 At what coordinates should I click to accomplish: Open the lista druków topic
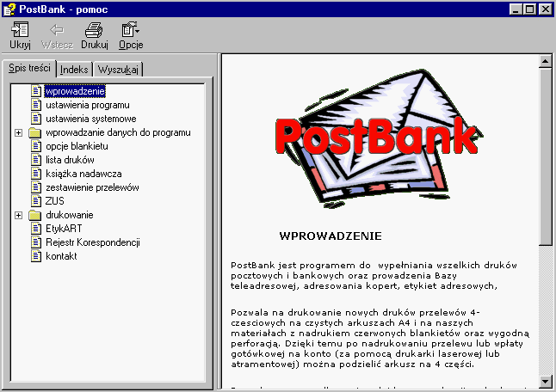point(70,160)
